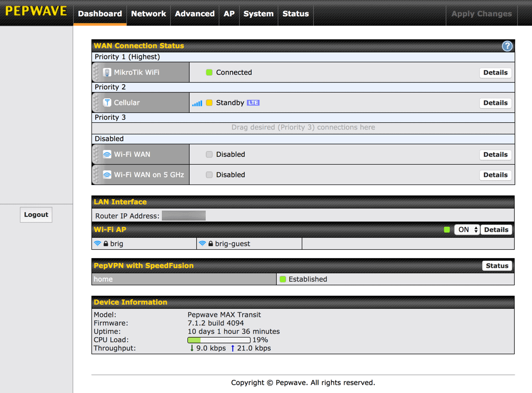Click the Standby status text
This screenshot has width=532, height=393.
230,102
